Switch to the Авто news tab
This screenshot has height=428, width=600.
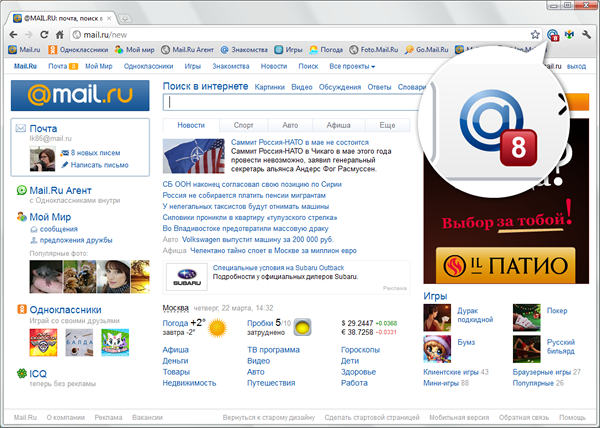click(x=290, y=125)
